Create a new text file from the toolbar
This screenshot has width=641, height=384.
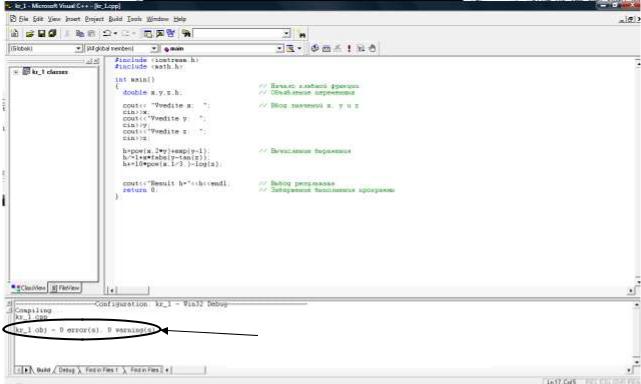click(x=14, y=34)
